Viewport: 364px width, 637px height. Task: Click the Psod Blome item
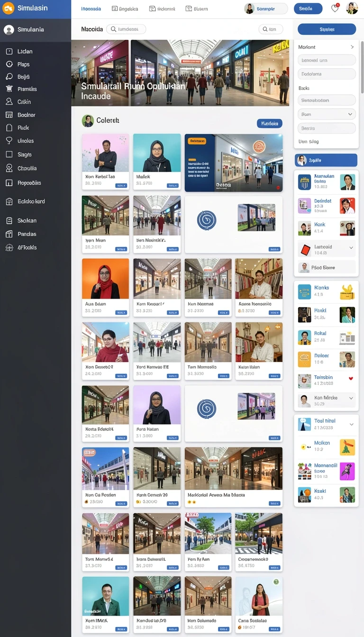pyautogui.click(x=327, y=268)
